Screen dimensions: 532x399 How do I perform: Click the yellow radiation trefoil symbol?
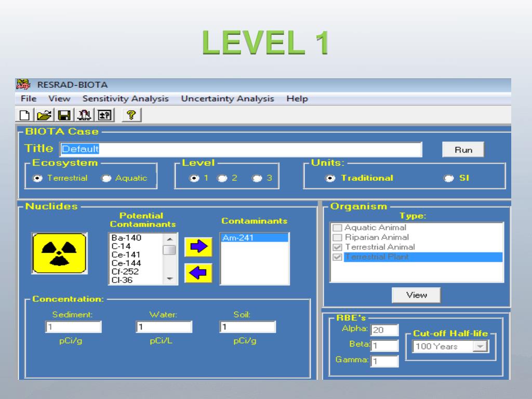click(59, 253)
